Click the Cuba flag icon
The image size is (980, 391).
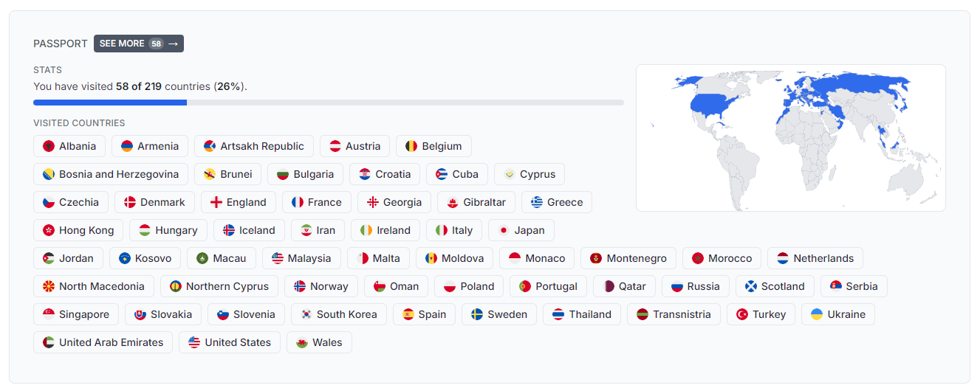(x=442, y=174)
